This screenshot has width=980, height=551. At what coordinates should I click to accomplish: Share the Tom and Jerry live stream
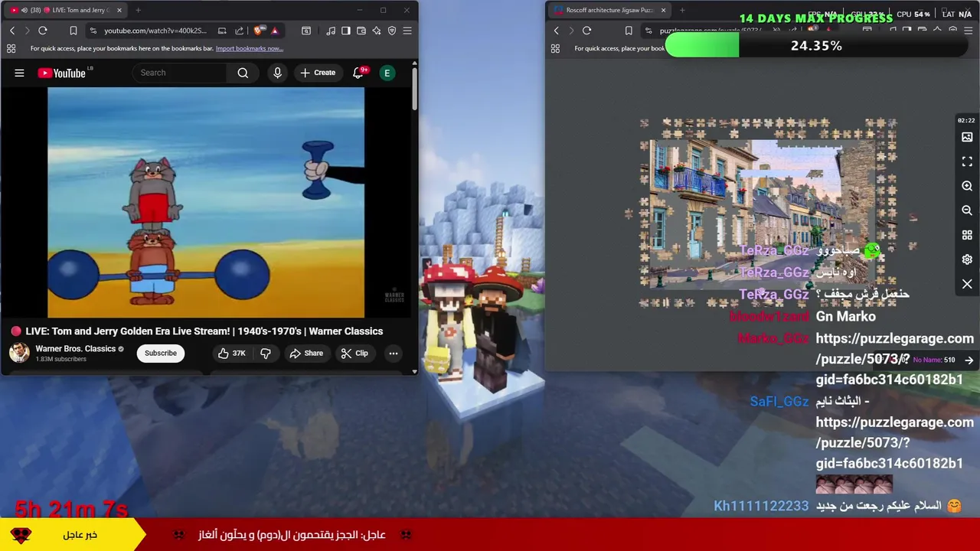tap(306, 353)
